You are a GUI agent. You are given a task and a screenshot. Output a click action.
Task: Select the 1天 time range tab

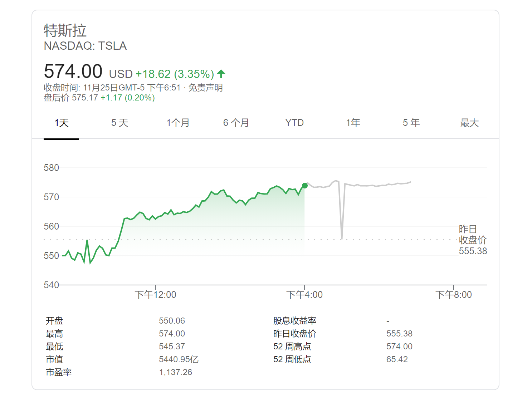(62, 123)
